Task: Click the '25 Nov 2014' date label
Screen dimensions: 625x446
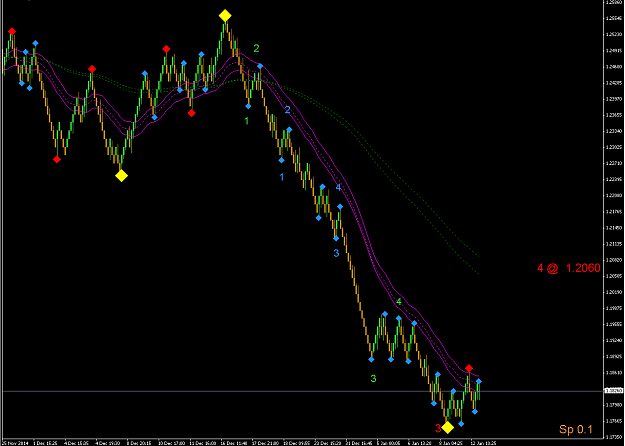Action: click(16, 443)
